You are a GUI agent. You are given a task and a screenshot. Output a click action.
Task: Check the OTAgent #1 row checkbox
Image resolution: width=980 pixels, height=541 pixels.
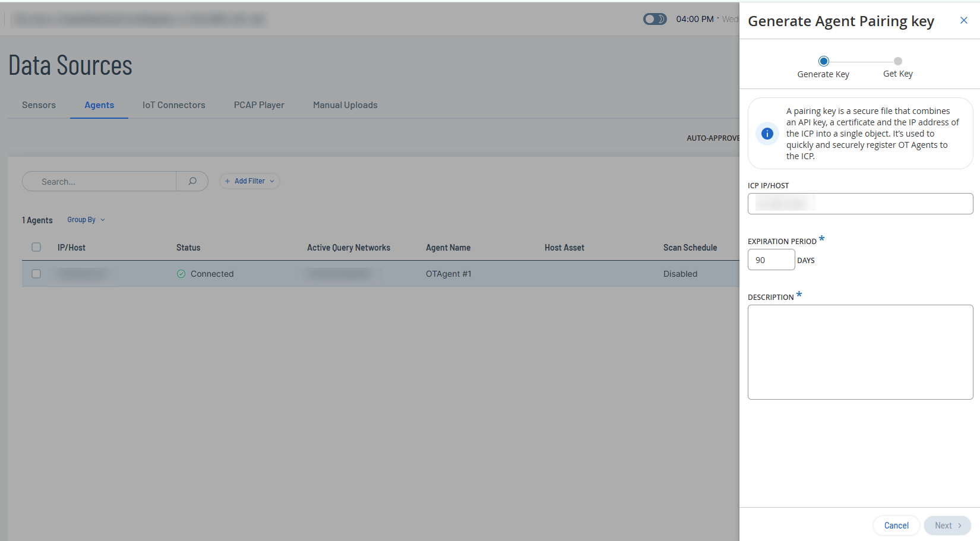coord(36,274)
